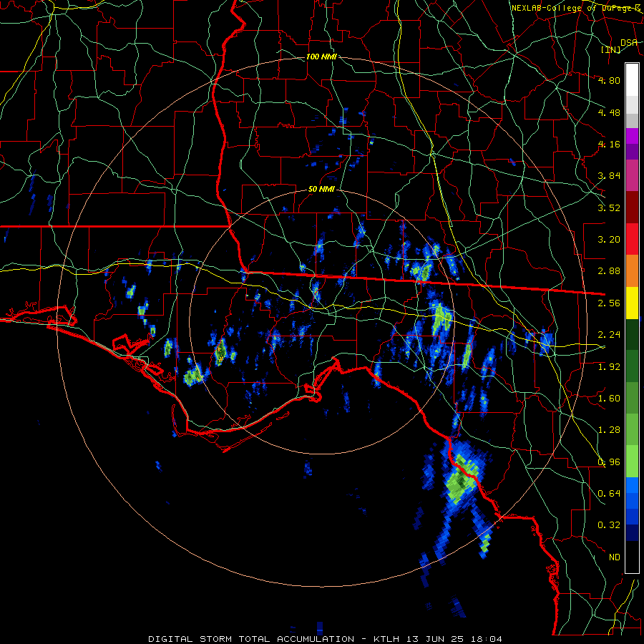Viewport: 644px width, 644px height.
Task: Click the Digital Storm Total Accumulation caption
Action: [326, 639]
